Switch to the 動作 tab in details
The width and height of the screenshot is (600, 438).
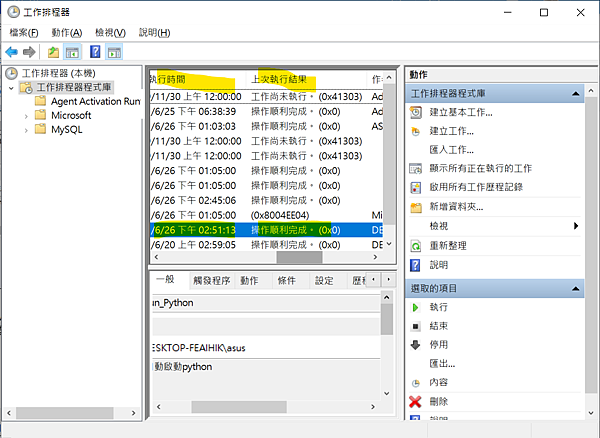click(249, 281)
